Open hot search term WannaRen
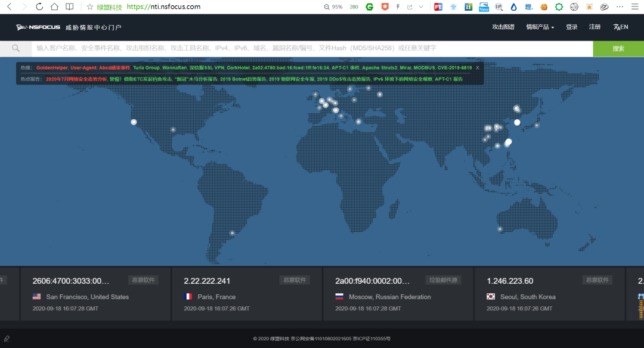Viewport: 644px width, 348px height. [x=174, y=68]
